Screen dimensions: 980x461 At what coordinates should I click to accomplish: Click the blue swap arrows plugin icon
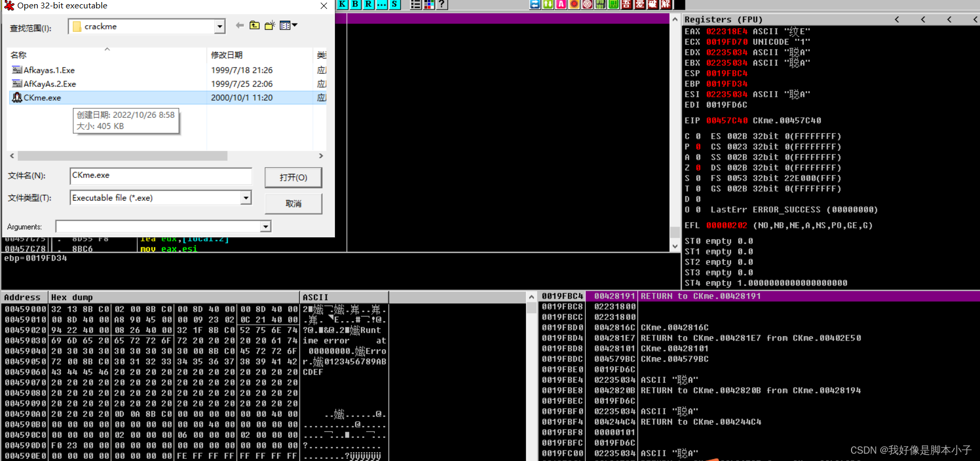(x=535, y=4)
